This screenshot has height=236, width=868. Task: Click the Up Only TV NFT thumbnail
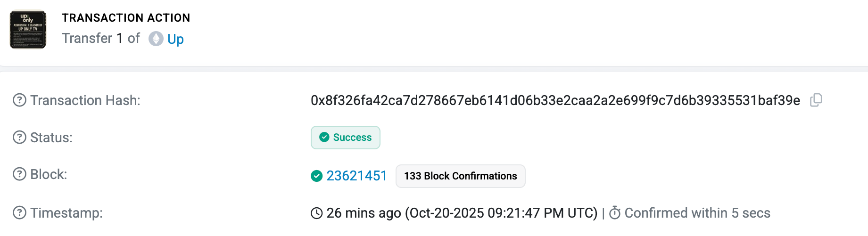pyautogui.click(x=28, y=30)
